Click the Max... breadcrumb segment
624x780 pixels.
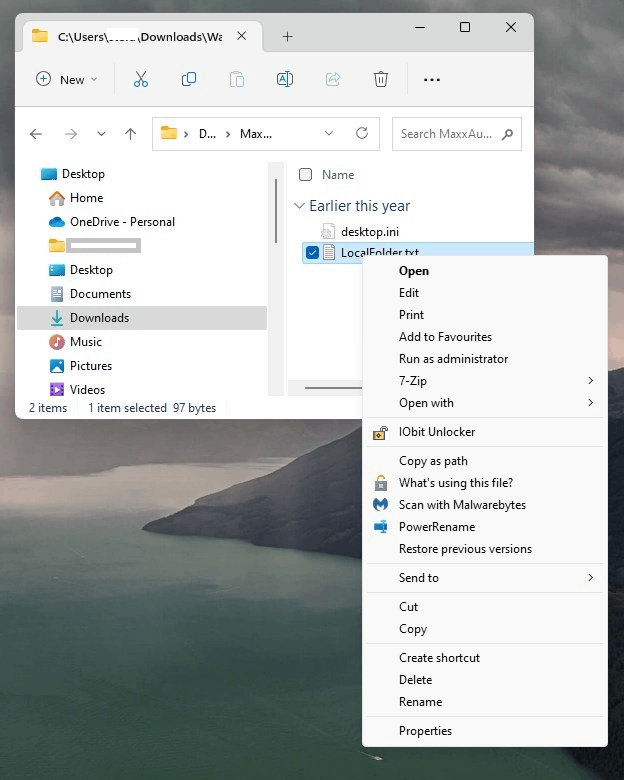(256, 134)
